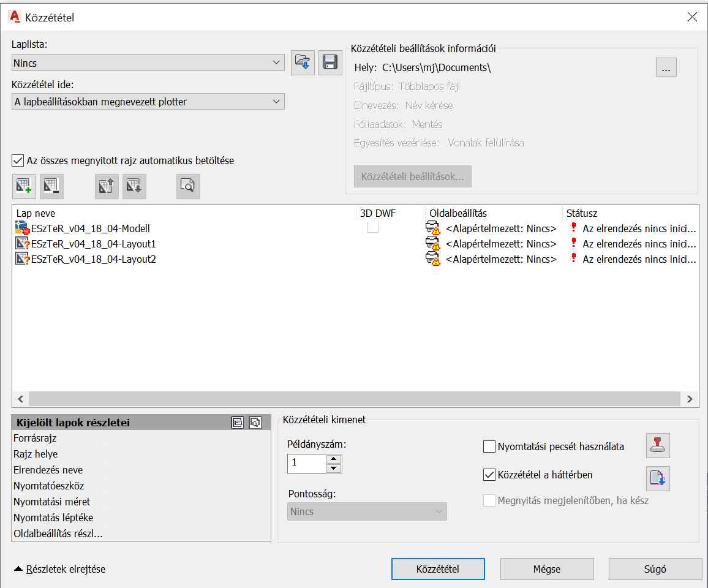Viewport: 708px width, 588px height.
Task: Click the Move Sheet Up icon
Action: 107,186
